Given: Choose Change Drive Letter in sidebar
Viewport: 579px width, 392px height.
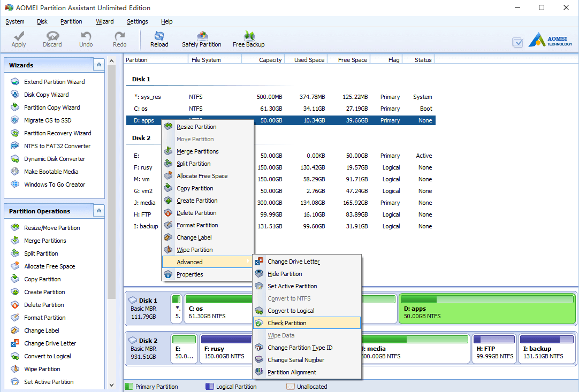Looking at the screenshot, I should (x=50, y=343).
